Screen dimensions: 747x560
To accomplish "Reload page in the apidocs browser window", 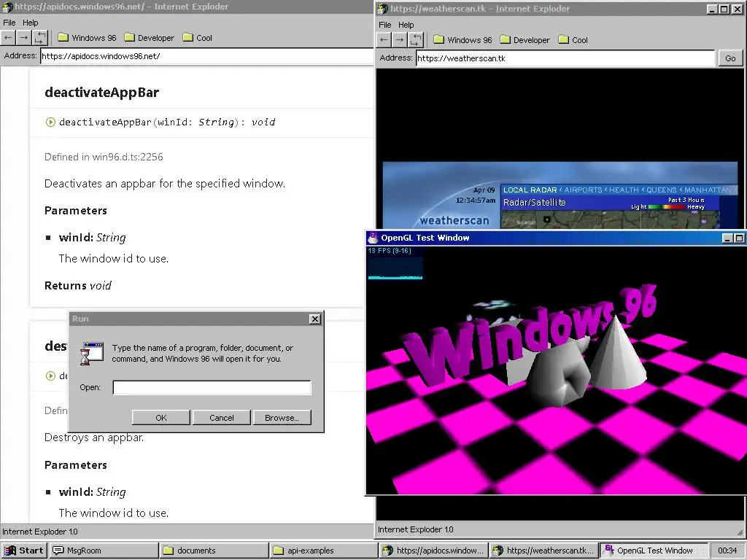I will [x=40, y=38].
